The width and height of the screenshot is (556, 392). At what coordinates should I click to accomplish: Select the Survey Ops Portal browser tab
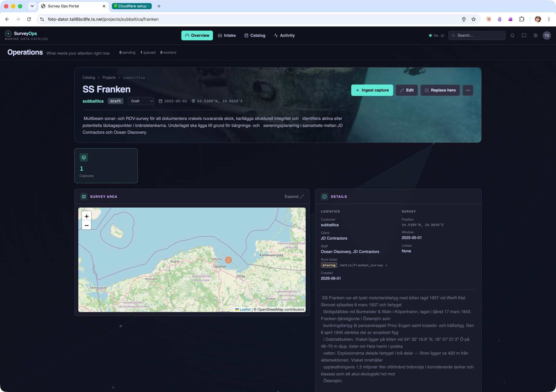(x=73, y=6)
